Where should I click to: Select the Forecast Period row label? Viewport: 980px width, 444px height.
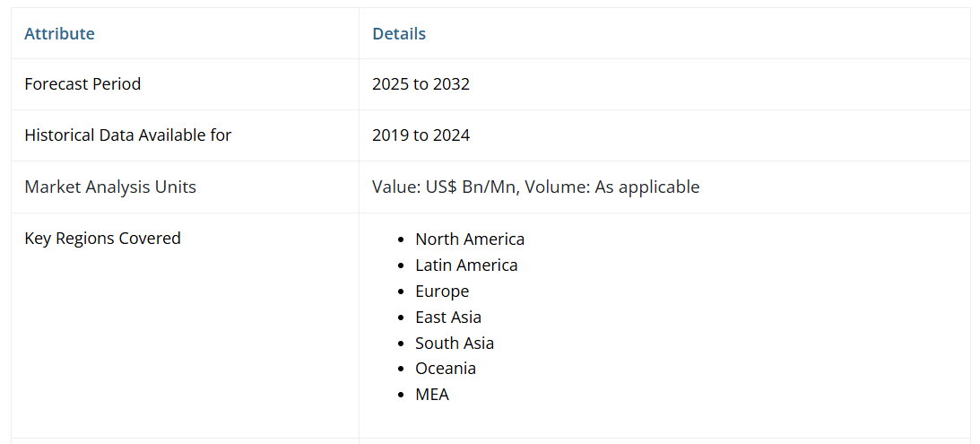click(x=82, y=84)
